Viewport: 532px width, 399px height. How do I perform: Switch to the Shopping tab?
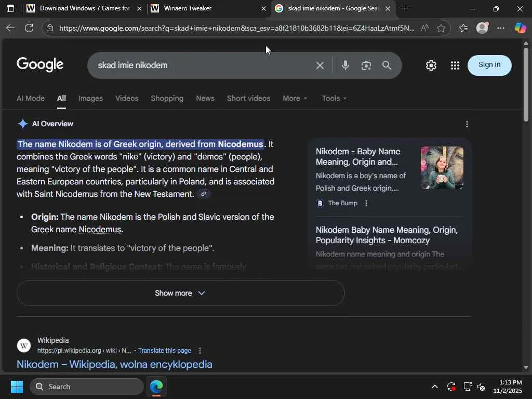click(167, 98)
